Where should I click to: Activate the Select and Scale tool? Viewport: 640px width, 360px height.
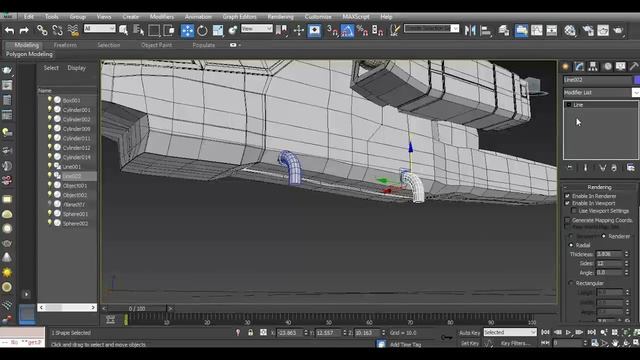click(x=218, y=30)
